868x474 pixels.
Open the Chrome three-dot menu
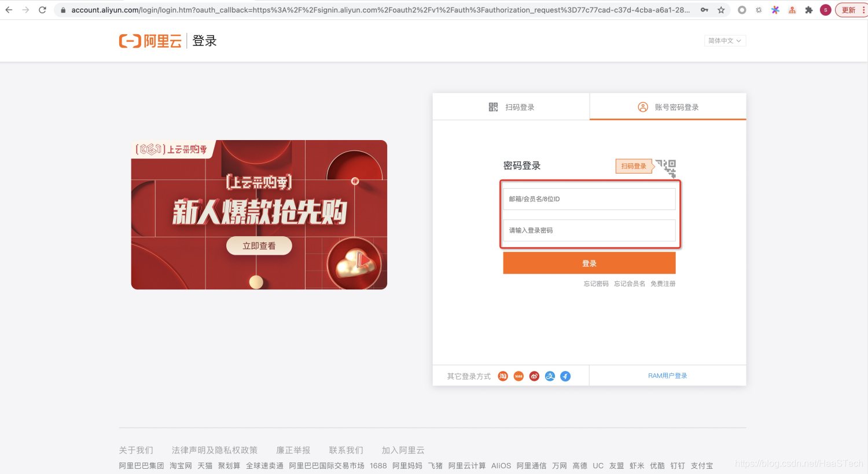click(x=864, y=10)
